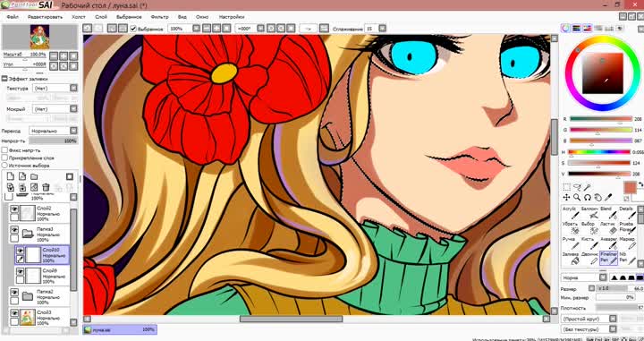
Task: Click the navigator image thumbnail
Action: [x=39, y=36]
